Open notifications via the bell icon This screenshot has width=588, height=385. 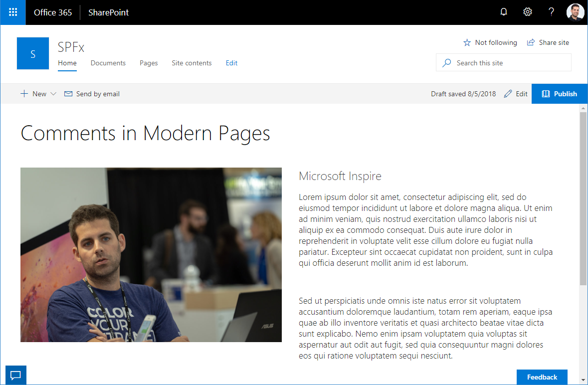tap(503, 11)
